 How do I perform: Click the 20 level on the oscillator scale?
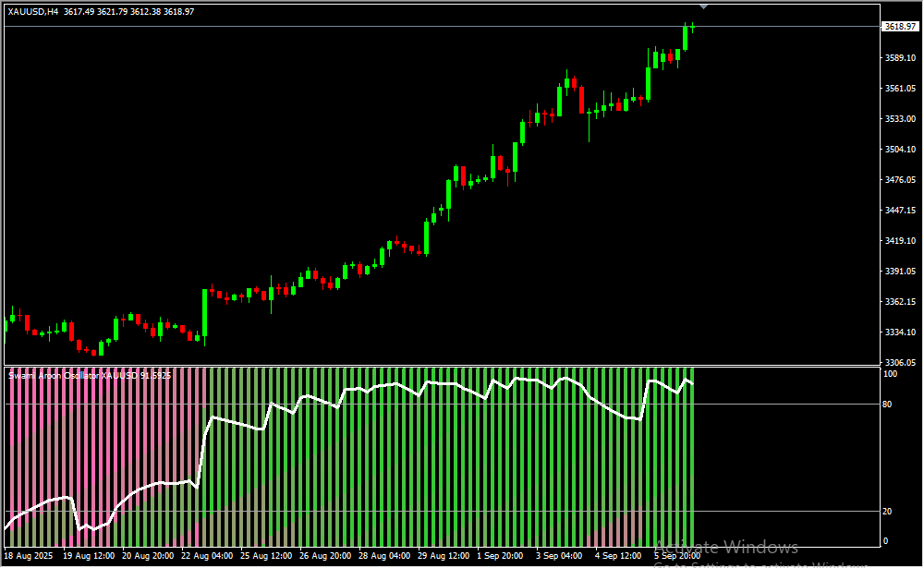pos(888,511)
